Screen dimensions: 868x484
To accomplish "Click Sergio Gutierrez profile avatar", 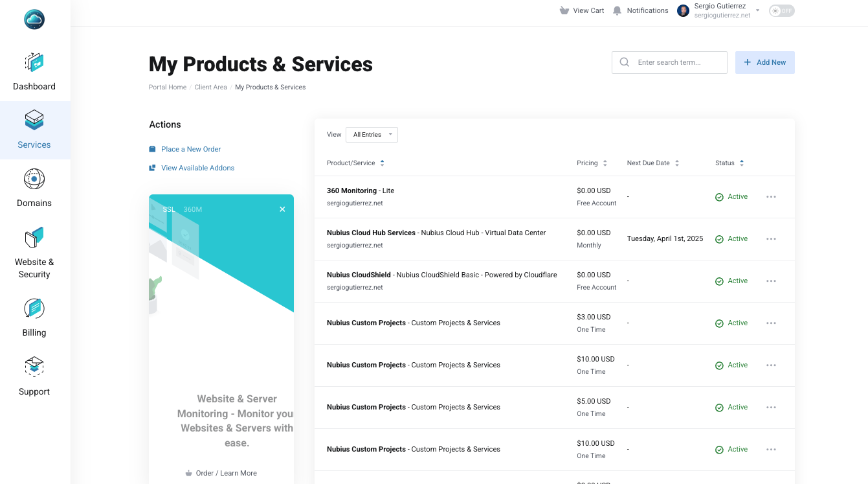I will [x=683, y=10].
